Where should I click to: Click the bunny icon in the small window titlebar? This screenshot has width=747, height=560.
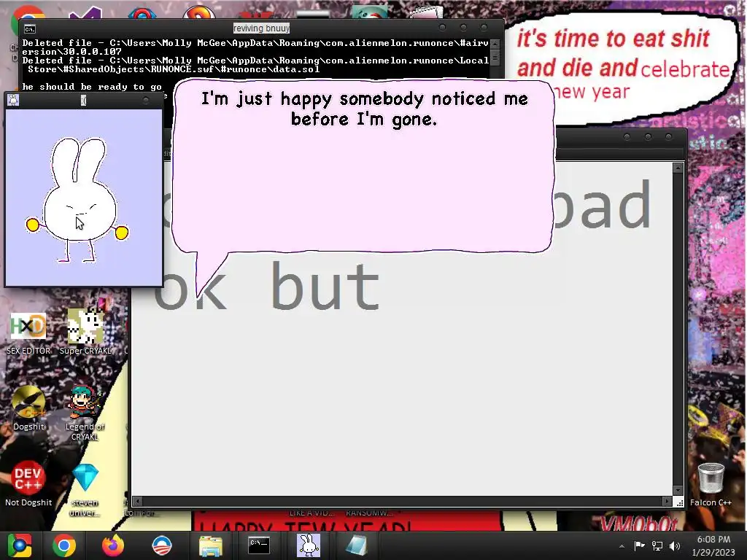(x=13, y=100)
